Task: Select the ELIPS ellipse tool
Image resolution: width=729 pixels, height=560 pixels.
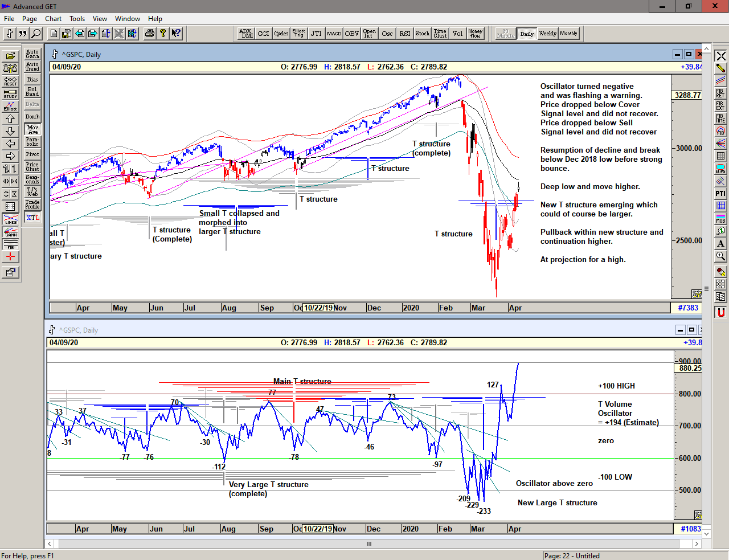Action: coord(720,169)
